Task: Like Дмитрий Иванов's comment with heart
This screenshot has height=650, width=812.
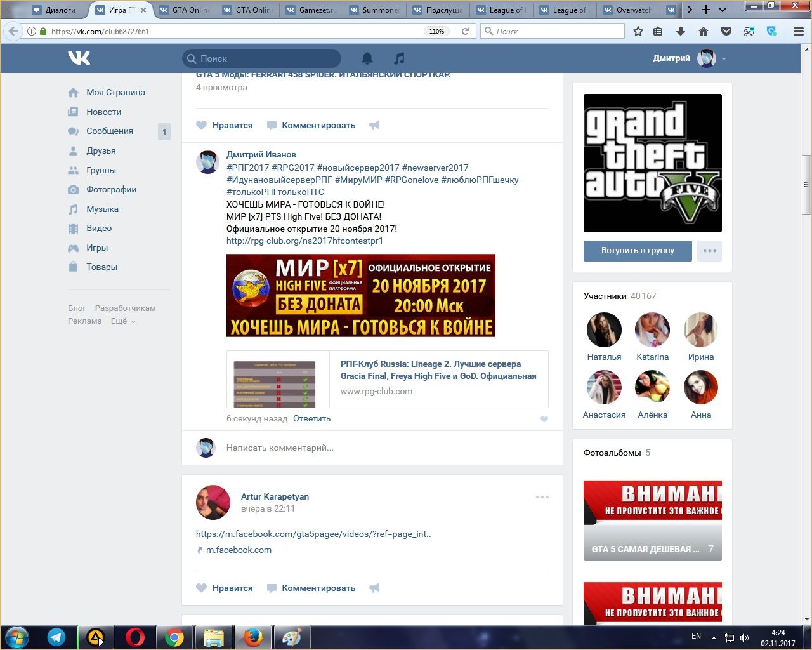Action: [x=544, y=419]
